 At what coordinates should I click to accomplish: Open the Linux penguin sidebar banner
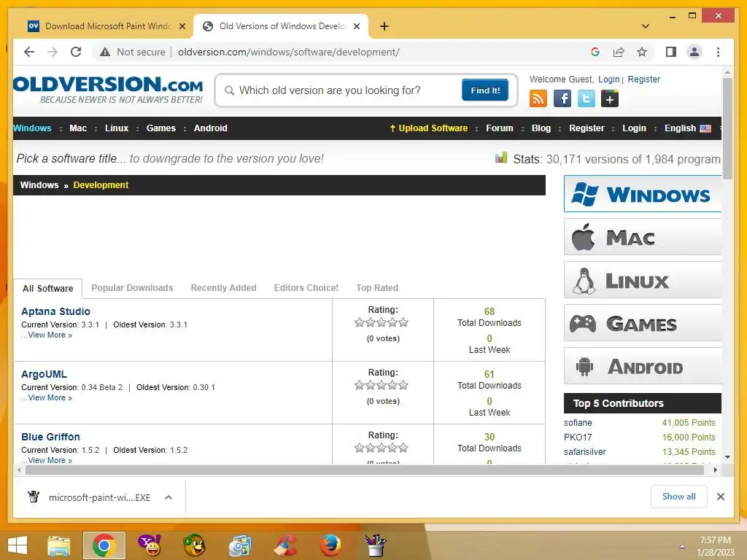pyautogui.click(x=642, y=280)
